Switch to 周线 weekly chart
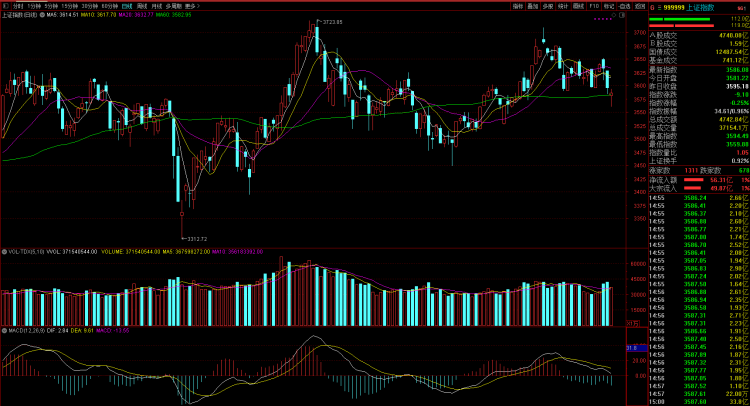750x406 pixels. [141, 5]
